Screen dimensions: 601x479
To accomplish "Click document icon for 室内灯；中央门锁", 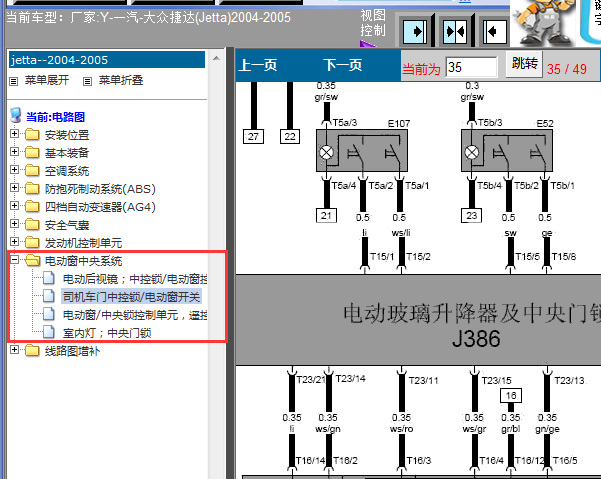I will pos(49,332).
